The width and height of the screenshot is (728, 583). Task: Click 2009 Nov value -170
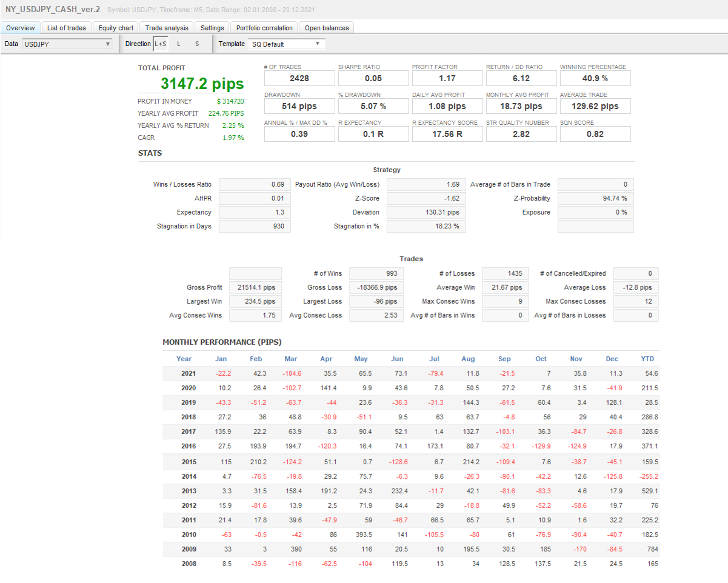click(579, 549)
